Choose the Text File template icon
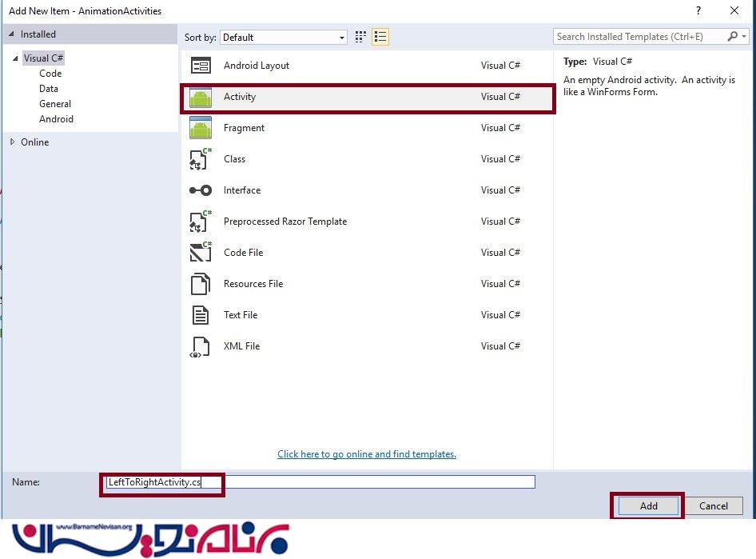The width and height of the screenshot is (756, 559). (201, 315)
